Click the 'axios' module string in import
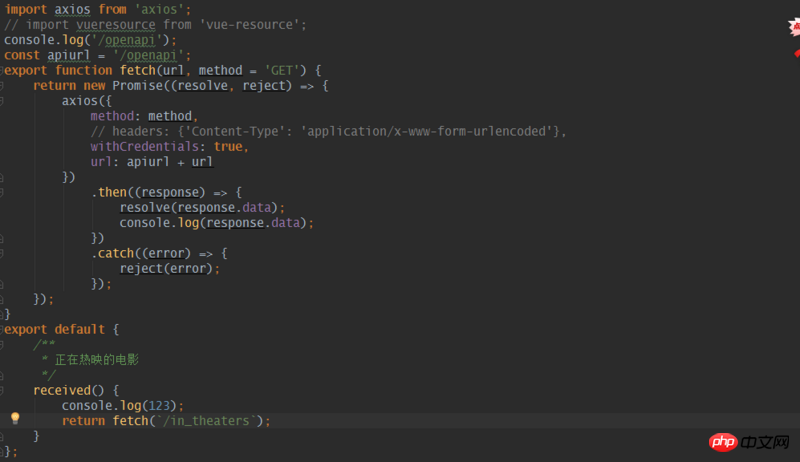The height and width of the screenshot is (462, 800). click(x=159, y=9)
